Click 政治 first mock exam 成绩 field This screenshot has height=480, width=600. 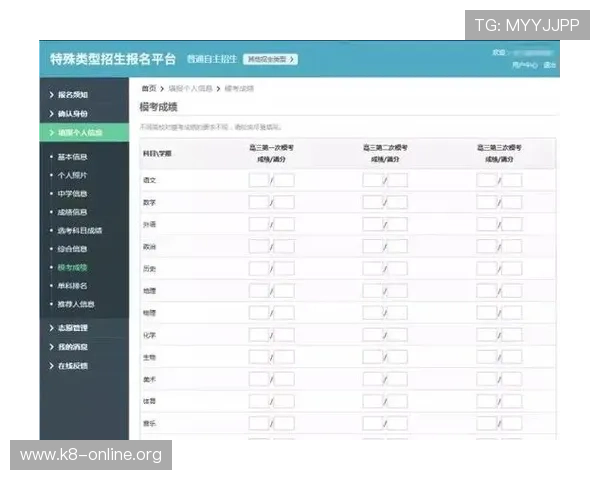(x=259, y=247)
